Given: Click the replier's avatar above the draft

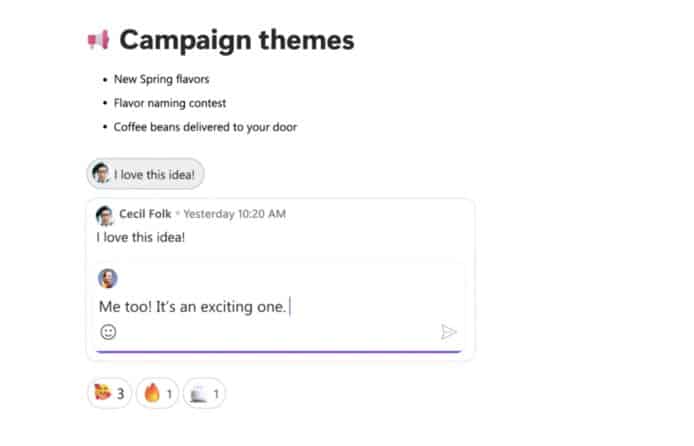Looking at the screenshot, I should coord(107,278).
